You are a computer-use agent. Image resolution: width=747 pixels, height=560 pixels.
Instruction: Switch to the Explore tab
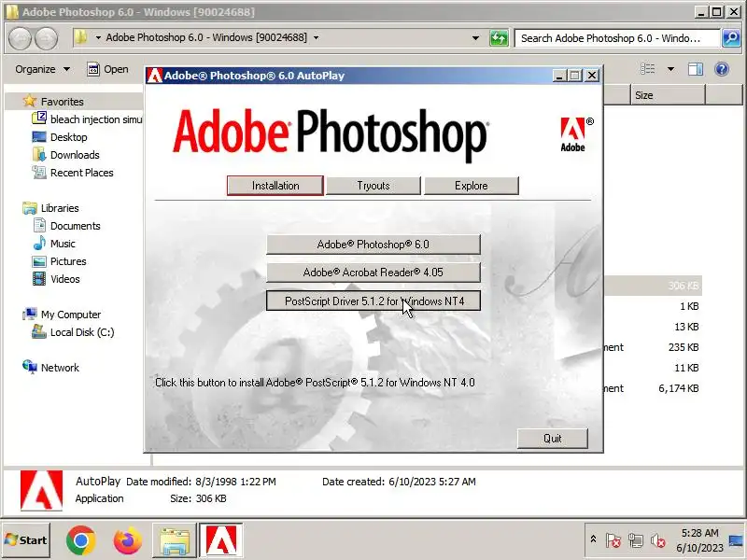pyautogui.click(x=472, y=186)
